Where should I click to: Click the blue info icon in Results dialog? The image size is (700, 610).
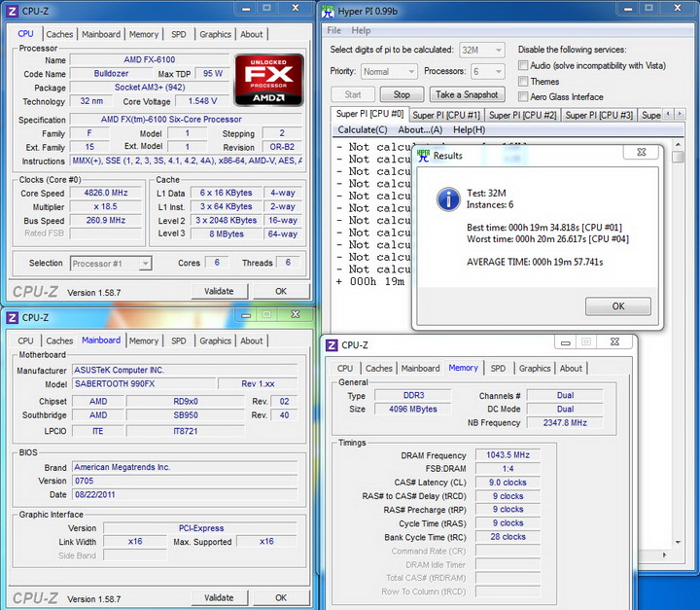(x=447, y=199)
